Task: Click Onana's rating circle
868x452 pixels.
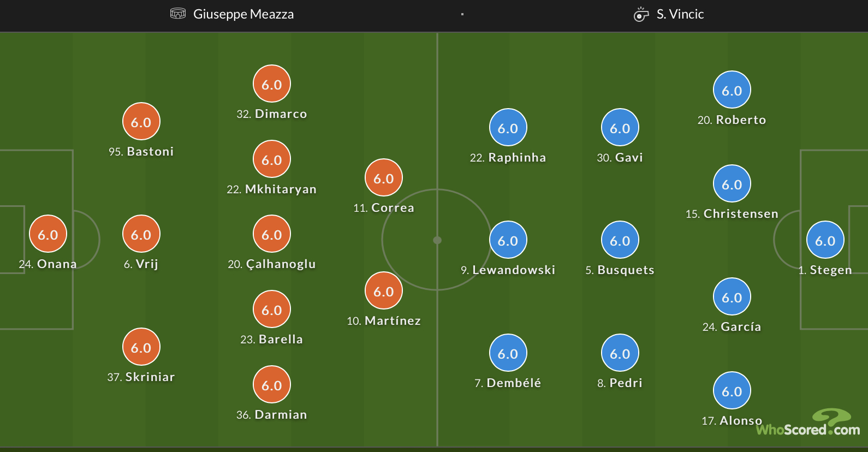Action: tap(48, 234)
